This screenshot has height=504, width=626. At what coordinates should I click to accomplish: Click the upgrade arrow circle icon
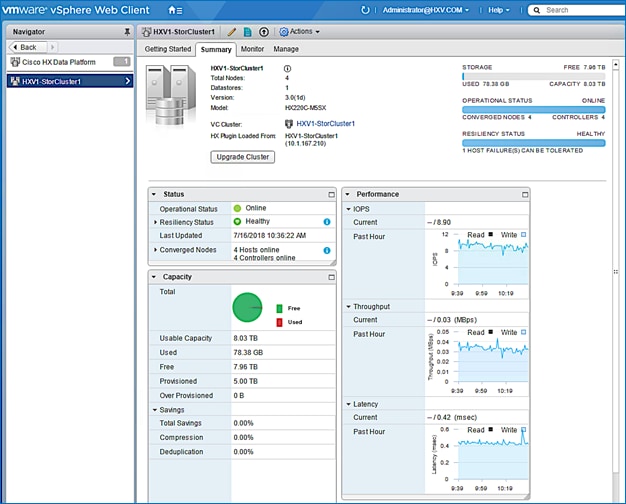[263, 32]
